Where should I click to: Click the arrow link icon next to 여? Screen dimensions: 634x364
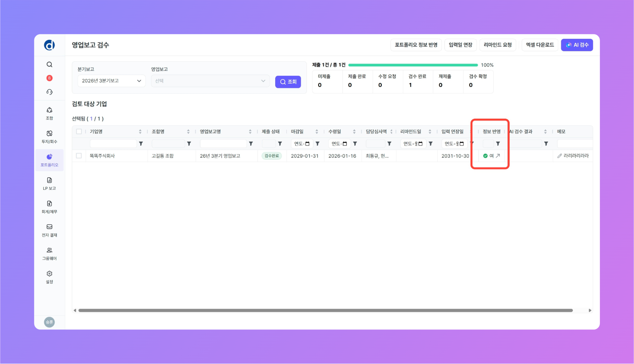(x=498, y=156)
